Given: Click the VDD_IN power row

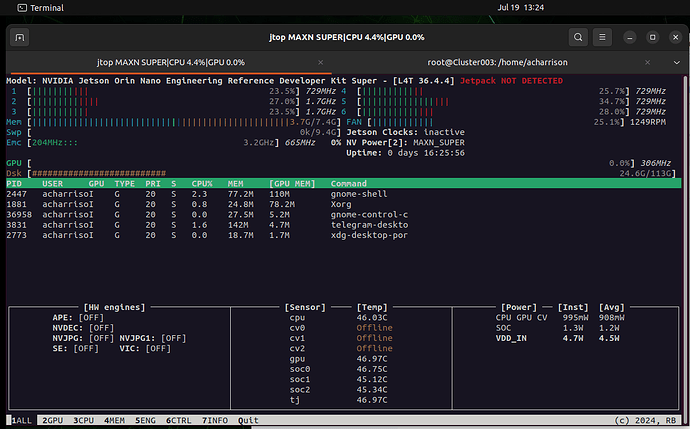Looking at the screenshot, I should [558, 338].
